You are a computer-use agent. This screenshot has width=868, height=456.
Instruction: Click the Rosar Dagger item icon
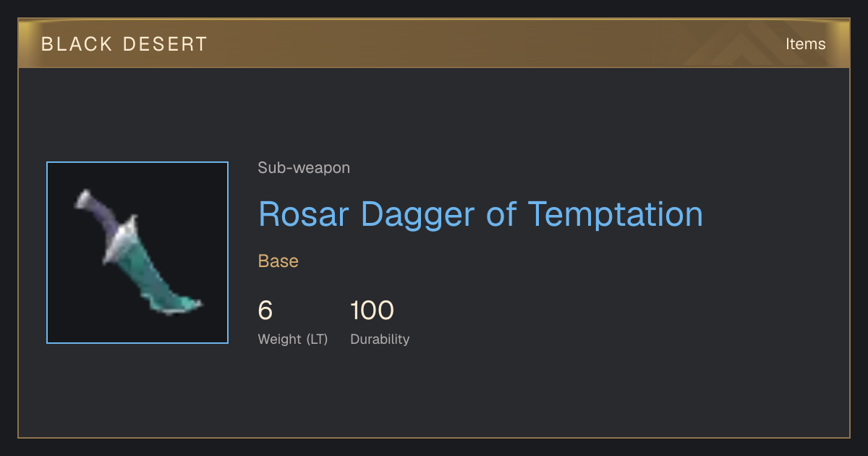[137, 253]
